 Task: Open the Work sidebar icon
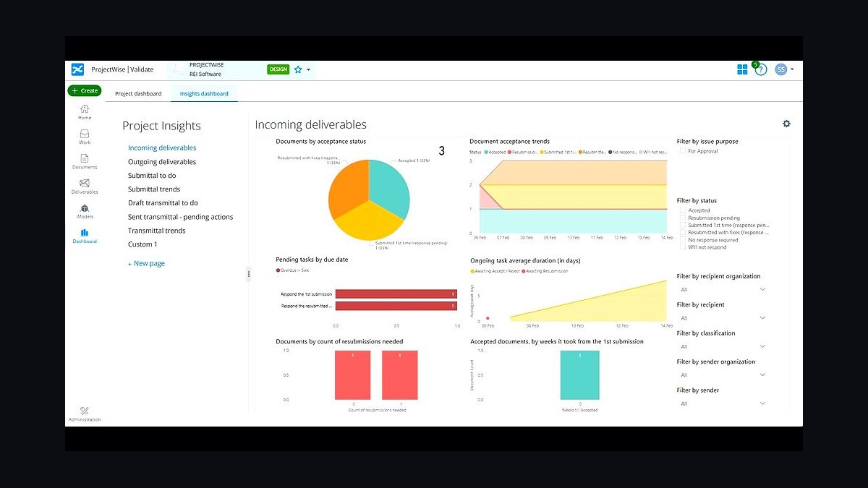click(x=85, y=137)
